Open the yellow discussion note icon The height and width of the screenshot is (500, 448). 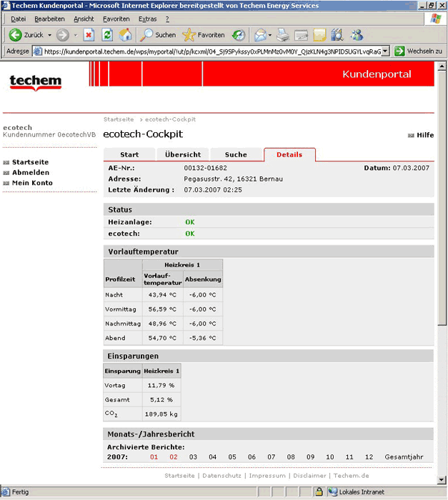click(319, 35)
